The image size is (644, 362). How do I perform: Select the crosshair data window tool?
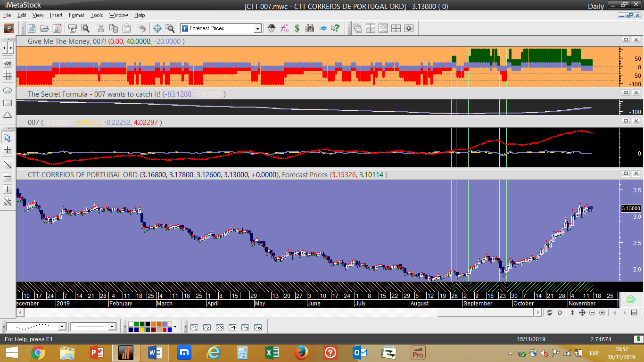157,28
